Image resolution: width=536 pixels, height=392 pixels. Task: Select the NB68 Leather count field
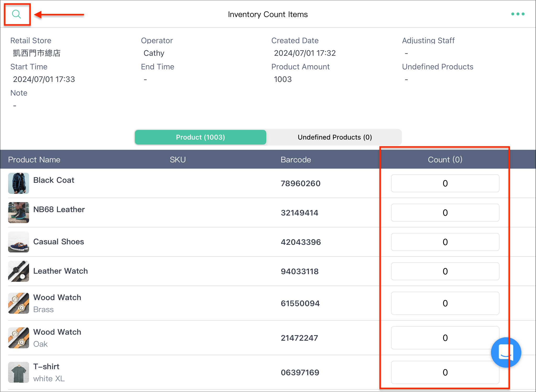coord(445,213)
